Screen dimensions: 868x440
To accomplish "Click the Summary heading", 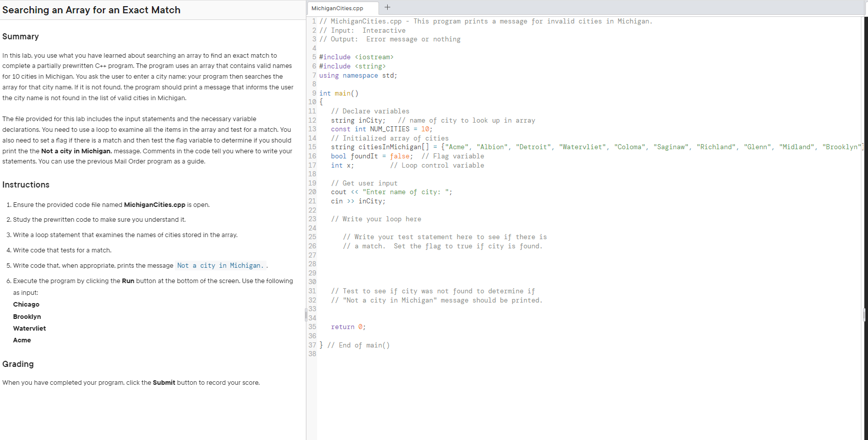I will pyautogui.click(x=20, y=36).
